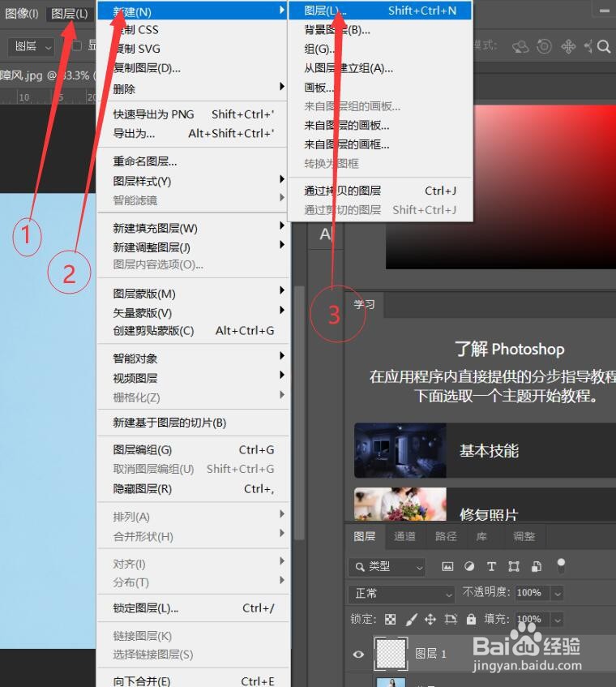Viewport: 616px width, 687px height.
Task: Lock transparent pixels checkerboard icon
Action: click(390, 619)
